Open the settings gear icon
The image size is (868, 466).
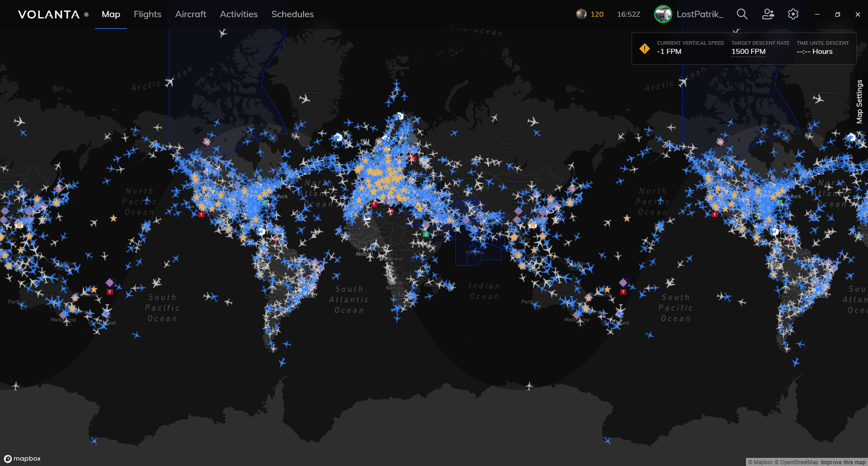(x=793, y=14)
